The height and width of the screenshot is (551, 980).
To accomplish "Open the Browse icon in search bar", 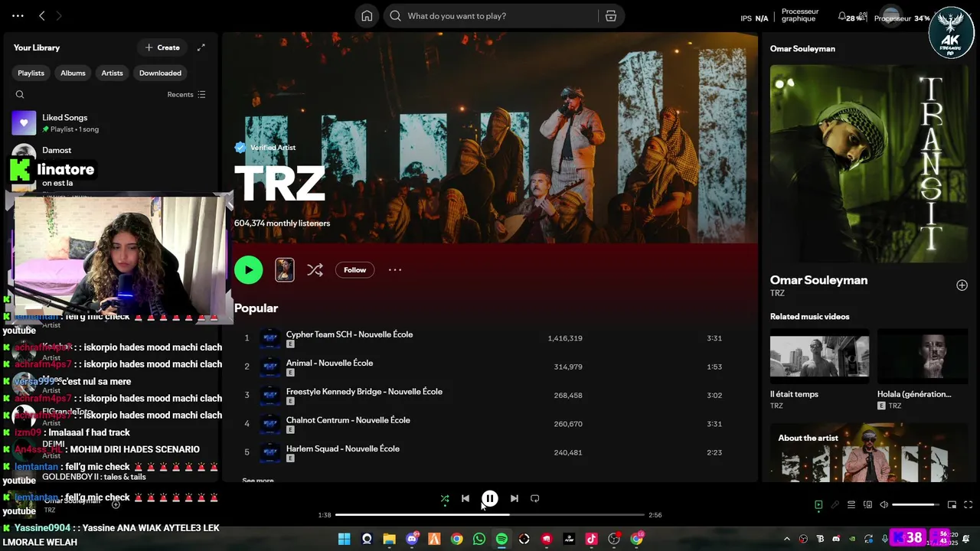I will 611,16.
